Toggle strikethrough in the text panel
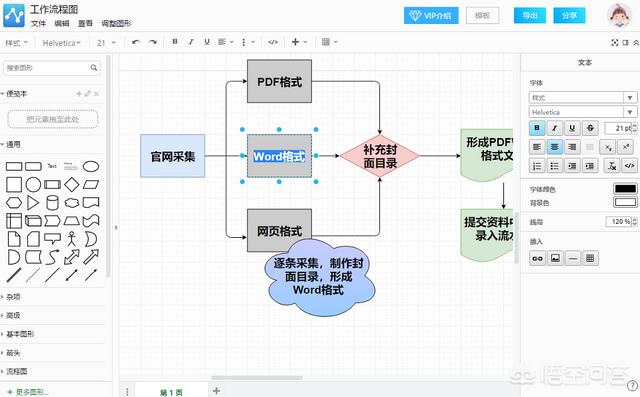 point(590,128)
